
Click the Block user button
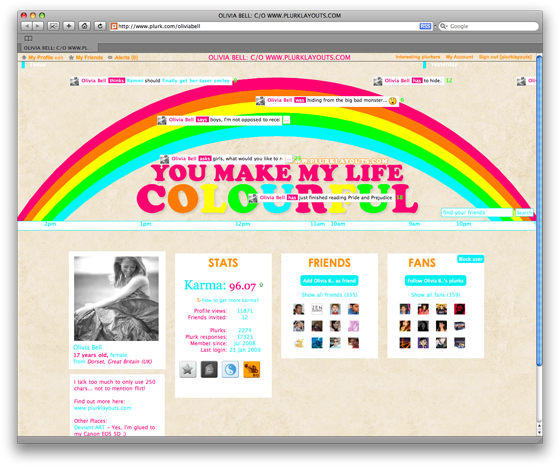click(x=470, y=259)
